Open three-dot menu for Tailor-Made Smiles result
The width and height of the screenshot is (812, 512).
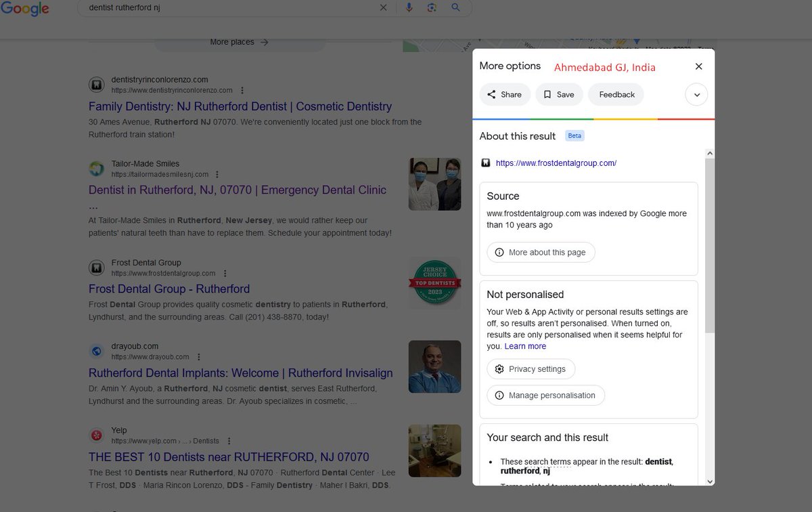coord(216,174)
